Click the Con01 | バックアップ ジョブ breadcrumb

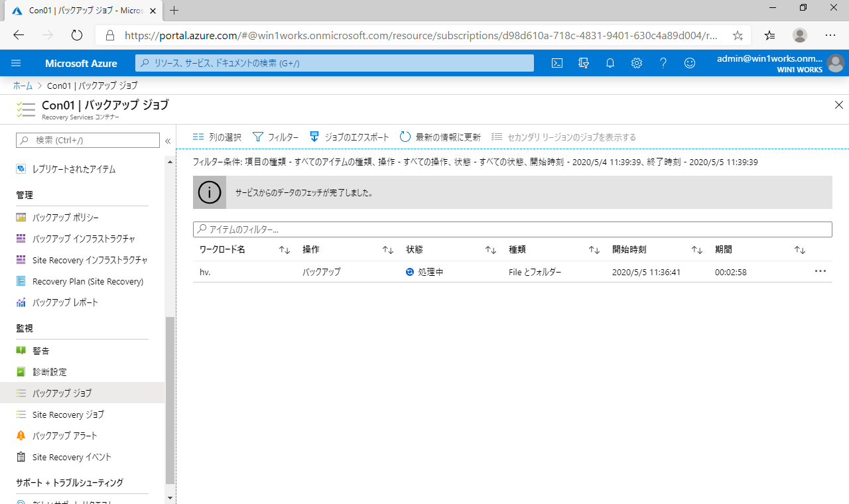pos(93,86)
